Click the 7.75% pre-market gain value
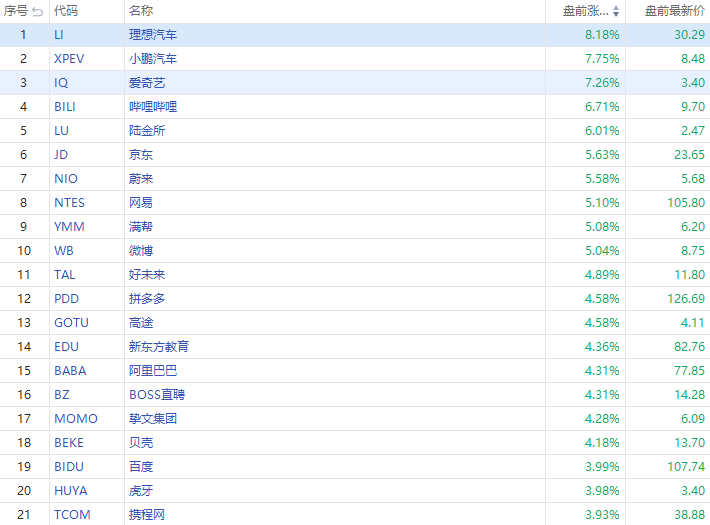The height and width of the screenshot is (525, 710). [602, 59]
